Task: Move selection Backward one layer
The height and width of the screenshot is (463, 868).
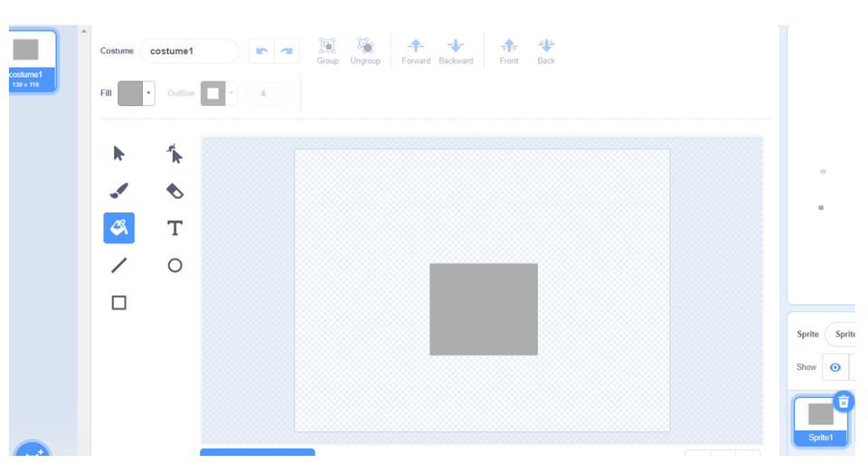Action: (456, 51)
